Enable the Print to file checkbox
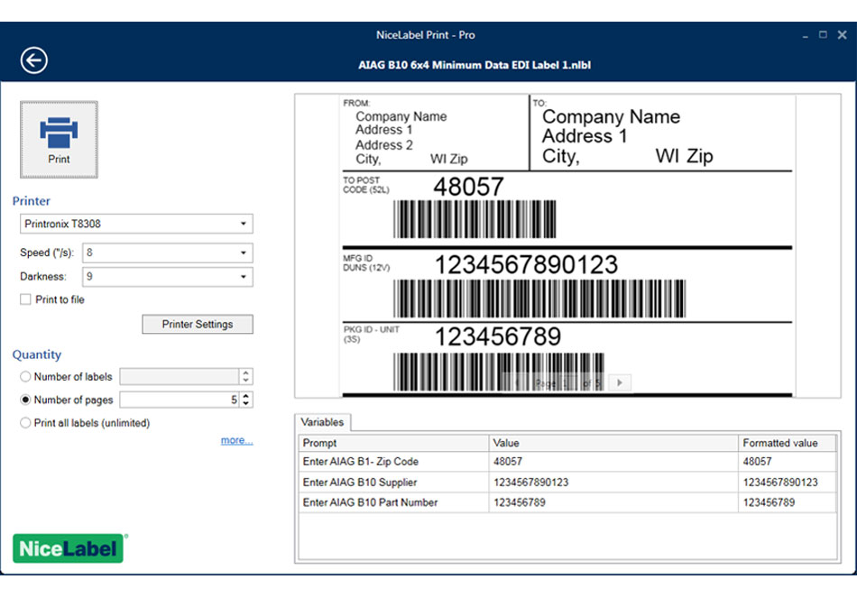857x616 pixels. point(25,299)
